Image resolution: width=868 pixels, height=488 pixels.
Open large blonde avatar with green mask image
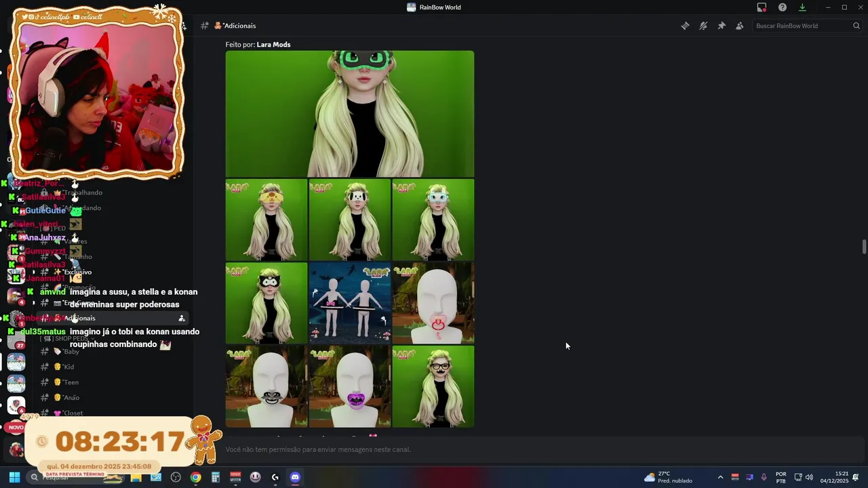[x=350, y=114]
